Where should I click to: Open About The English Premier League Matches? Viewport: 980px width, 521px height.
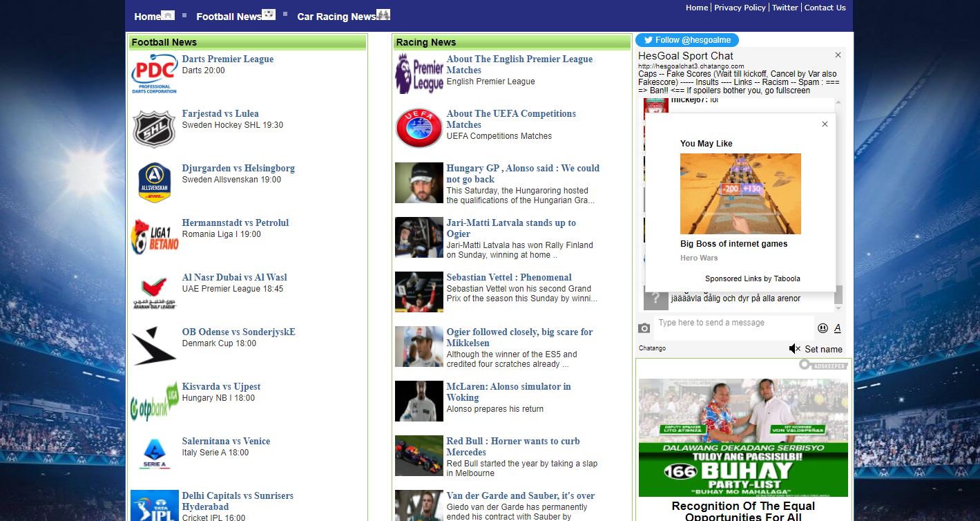click(x=519, y=65)
